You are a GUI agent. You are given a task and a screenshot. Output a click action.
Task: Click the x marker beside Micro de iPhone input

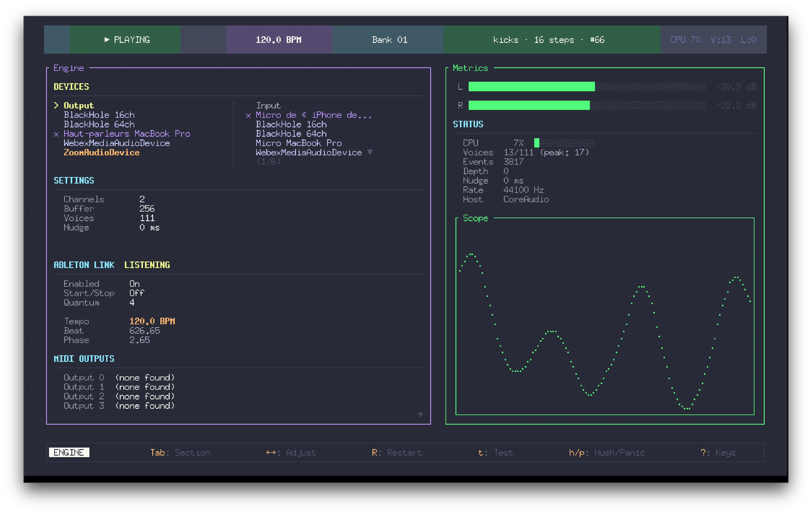point(248,116)
